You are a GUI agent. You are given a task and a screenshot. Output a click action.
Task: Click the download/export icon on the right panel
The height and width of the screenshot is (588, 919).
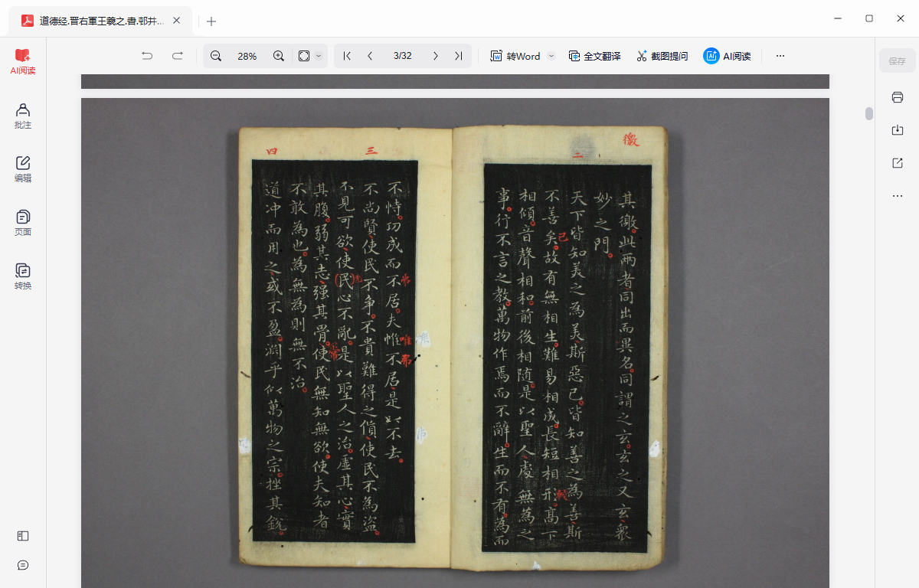point(898,130)
